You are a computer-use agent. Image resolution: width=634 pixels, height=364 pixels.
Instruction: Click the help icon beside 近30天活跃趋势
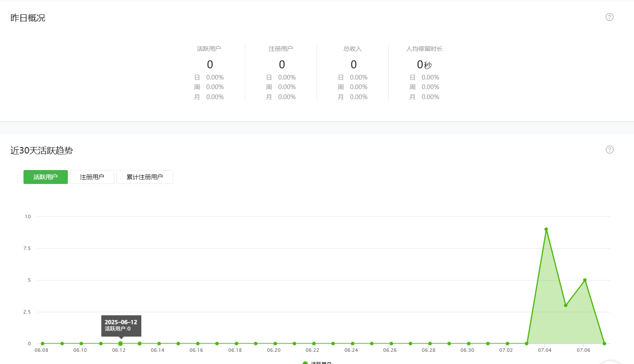(610, 150)
